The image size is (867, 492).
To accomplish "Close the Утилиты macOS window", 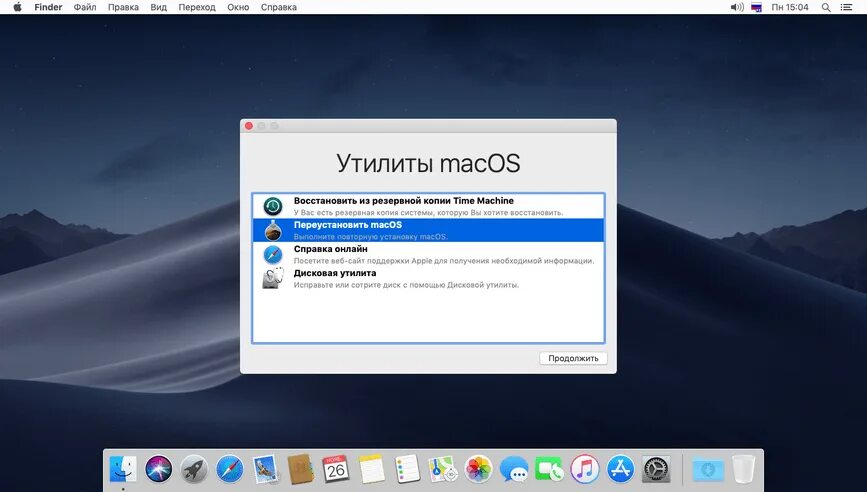I will click(249, 126).
